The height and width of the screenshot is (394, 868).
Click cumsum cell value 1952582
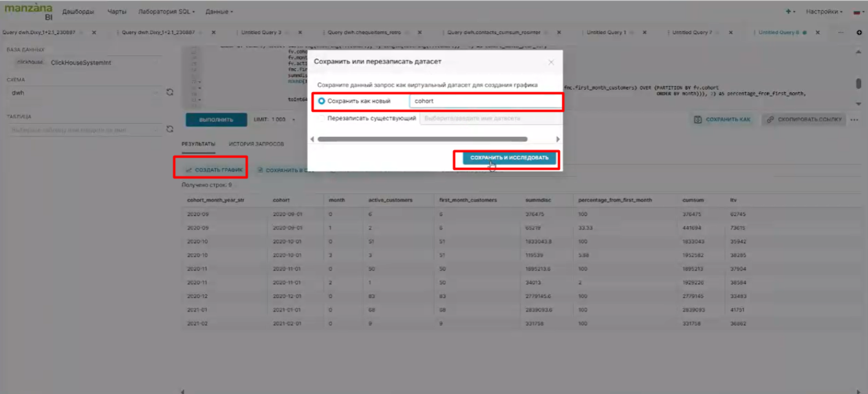pyautogui.click(x=693, y=255)
